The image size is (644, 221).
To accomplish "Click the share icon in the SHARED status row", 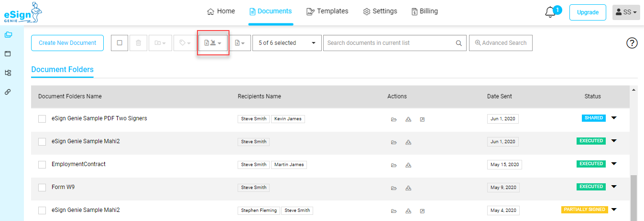I will click(422, 119).
